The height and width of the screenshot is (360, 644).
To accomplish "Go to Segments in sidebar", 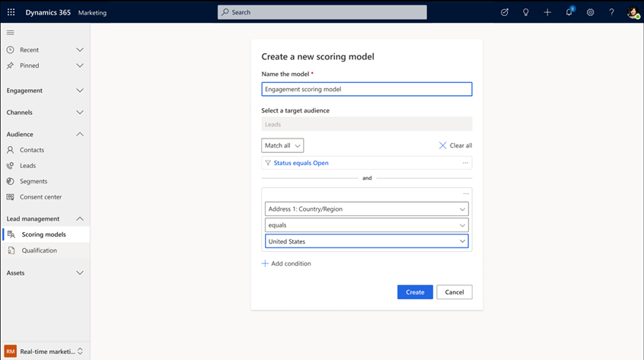I will click(x=33, y=181).
